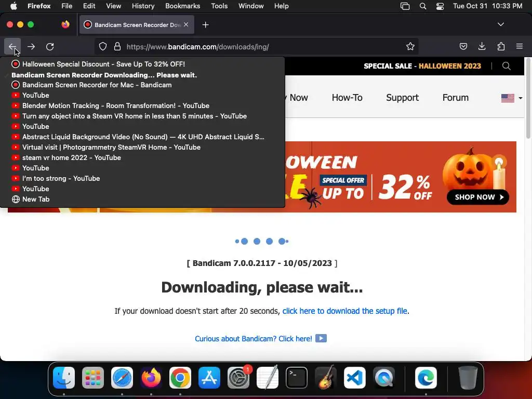Open Finder from the Dock
This screenshot has height=399, width=532.
pos(64,378)
